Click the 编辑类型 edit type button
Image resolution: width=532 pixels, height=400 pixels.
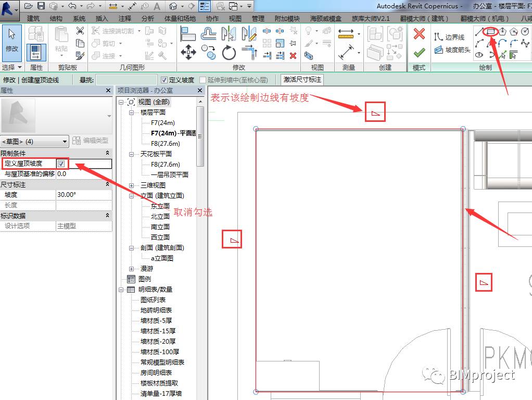coord(90,141)
